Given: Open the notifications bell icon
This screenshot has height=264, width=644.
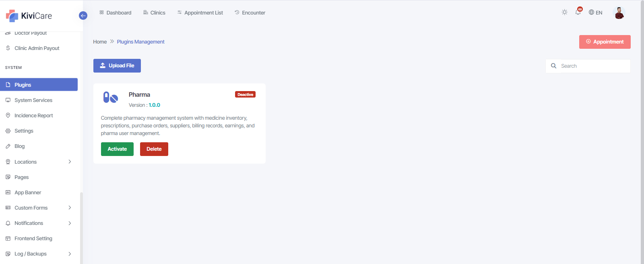Looking at the screenshot, I should (x=578, y=12).
